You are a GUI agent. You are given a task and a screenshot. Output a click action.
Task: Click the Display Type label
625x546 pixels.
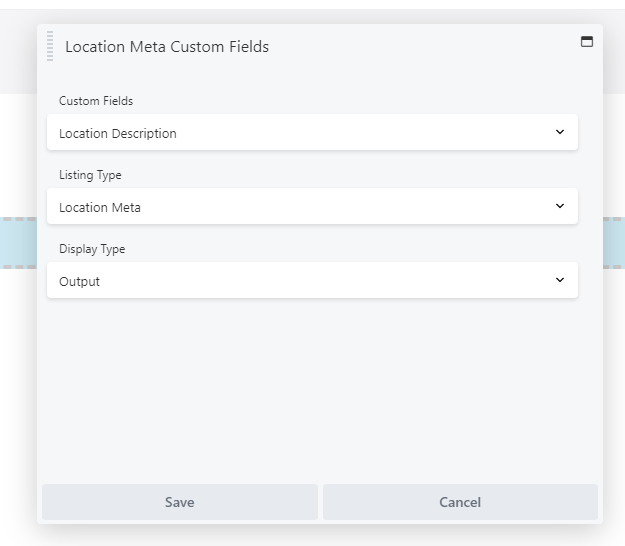tap(92, 249)
